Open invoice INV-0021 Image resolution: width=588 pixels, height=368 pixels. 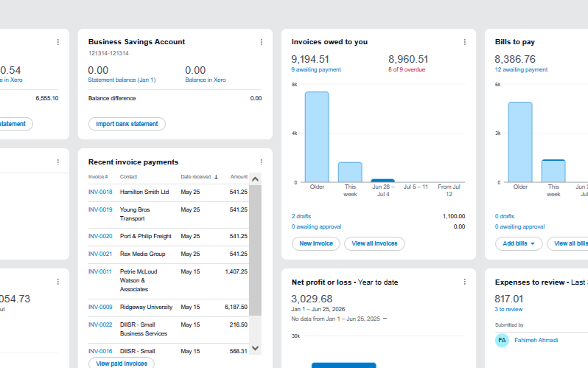[100, 254]
